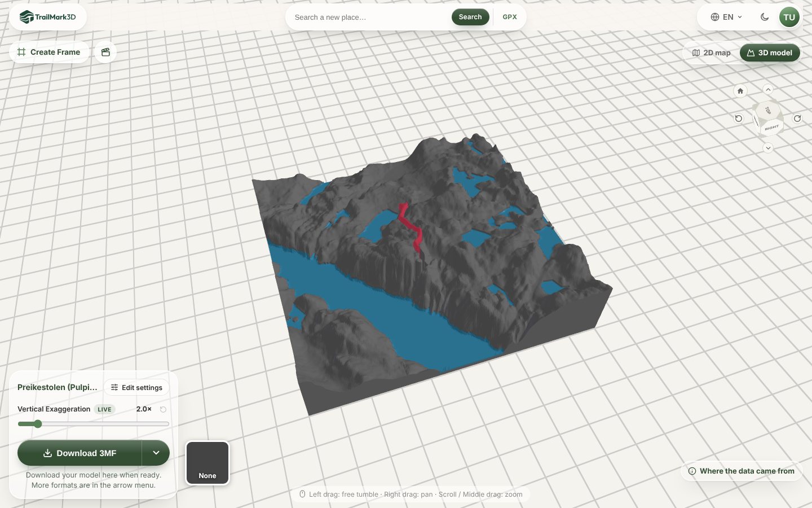Image resolution: width=812 pixels, height=508 pixels.
Task: Click the Vertical Exaggeration label
Action: [54, 409]
